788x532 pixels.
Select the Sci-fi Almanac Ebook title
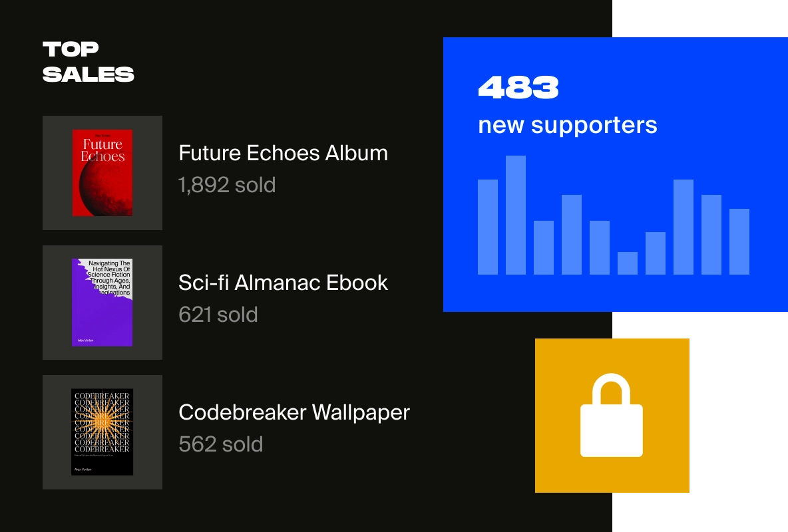283,283
